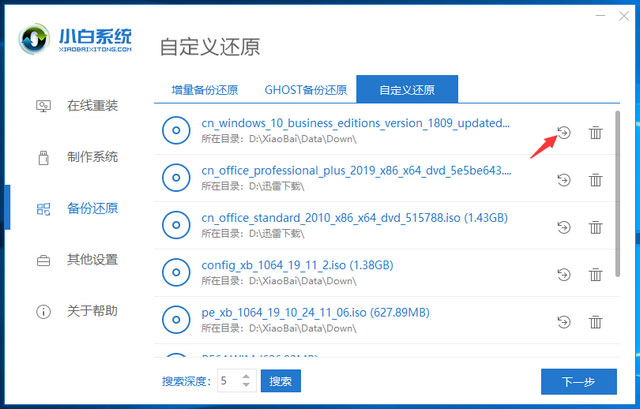Click 下一步 button to proceed
The width and height of the screenshot is (640, 409).
point(578,381)
